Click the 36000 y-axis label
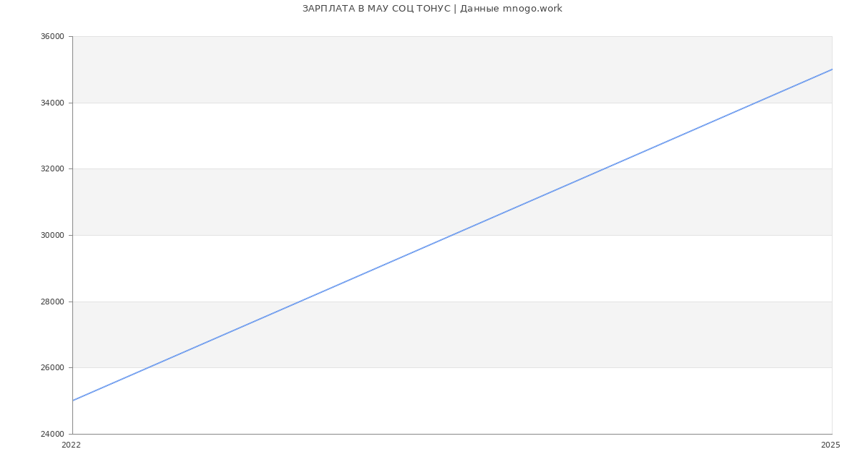Viewport: 868px width, 470px height. click(54, 37)
